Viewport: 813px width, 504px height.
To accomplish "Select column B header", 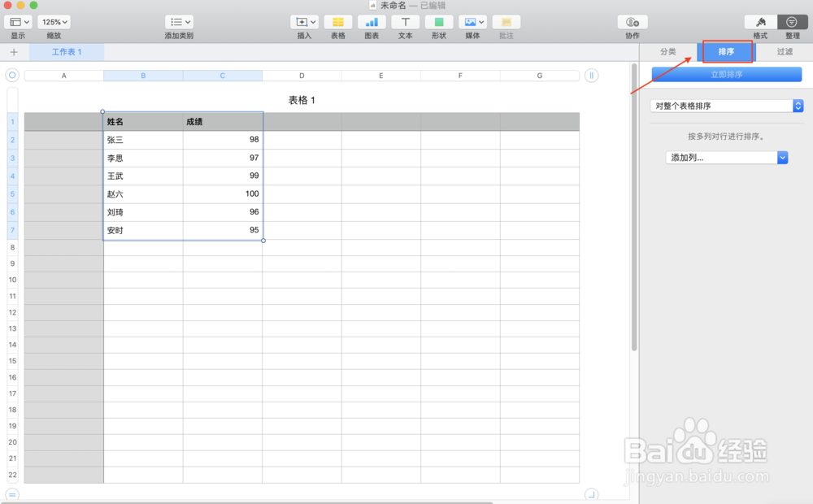I will pos(143,76).
